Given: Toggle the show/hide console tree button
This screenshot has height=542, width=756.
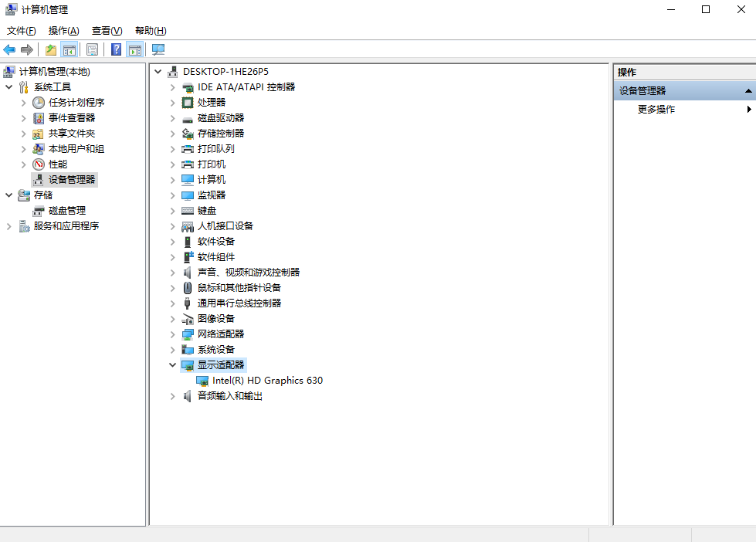Looking at the screenshot, I should (x=69, y=49).
